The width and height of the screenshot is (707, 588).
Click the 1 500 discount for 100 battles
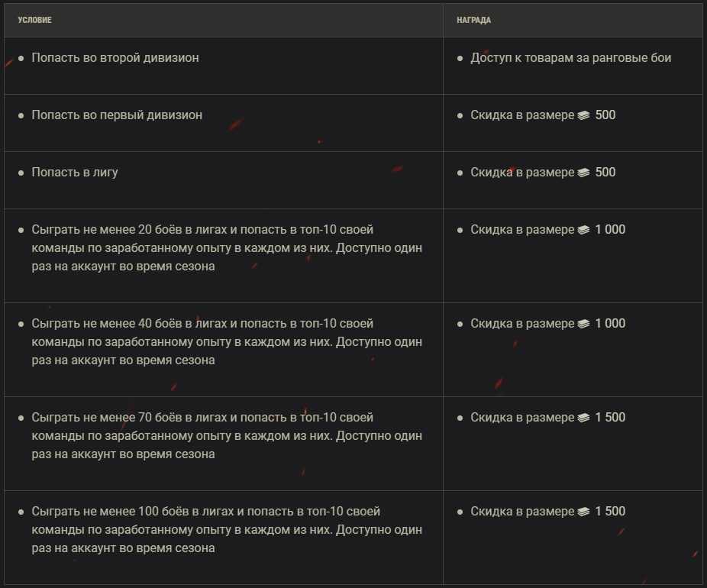coord(610,512)
